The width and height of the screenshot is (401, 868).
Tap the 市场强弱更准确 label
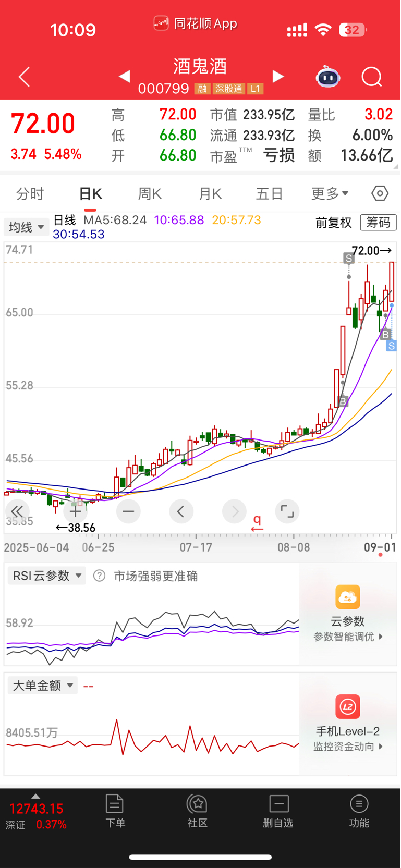(x=156, y=576)
